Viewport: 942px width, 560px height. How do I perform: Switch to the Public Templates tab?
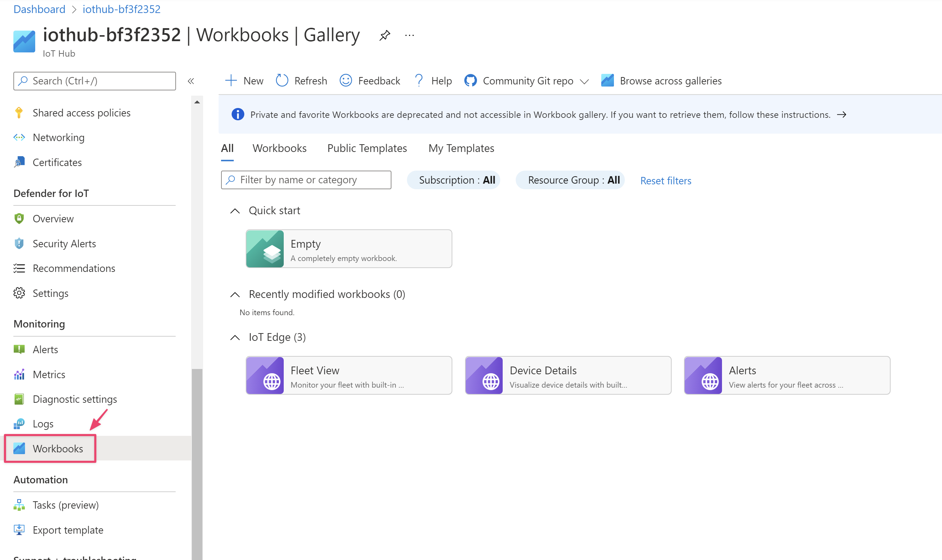tap(367, 148)
